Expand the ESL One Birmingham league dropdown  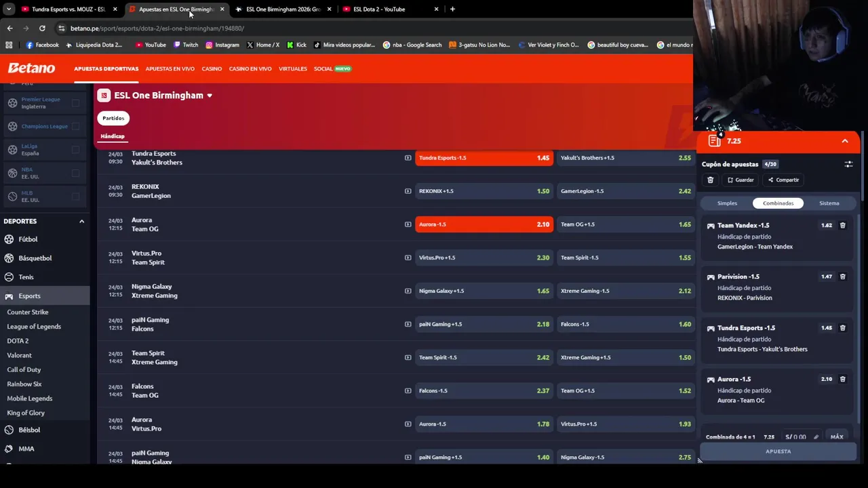210,96
